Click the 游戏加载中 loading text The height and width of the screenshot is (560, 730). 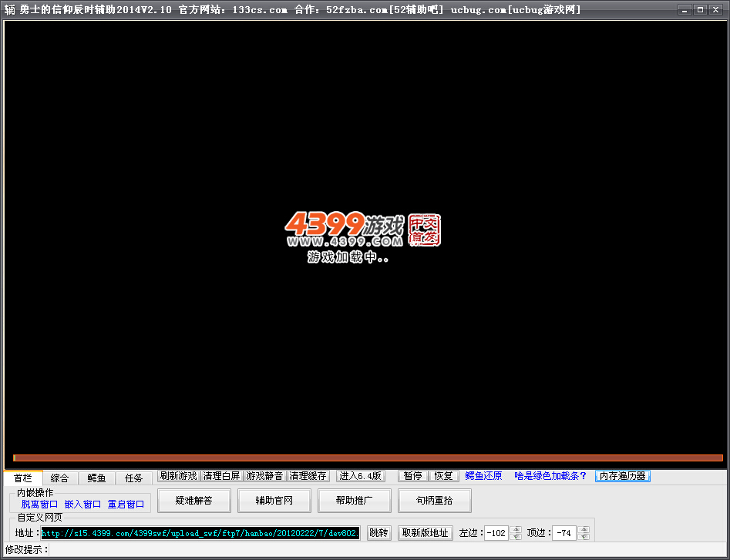click(x=348, y=257)
